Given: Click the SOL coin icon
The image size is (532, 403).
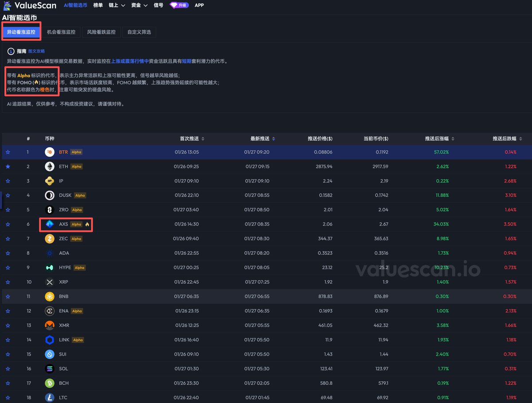Looking at the screenshot, I should (50, 369).
